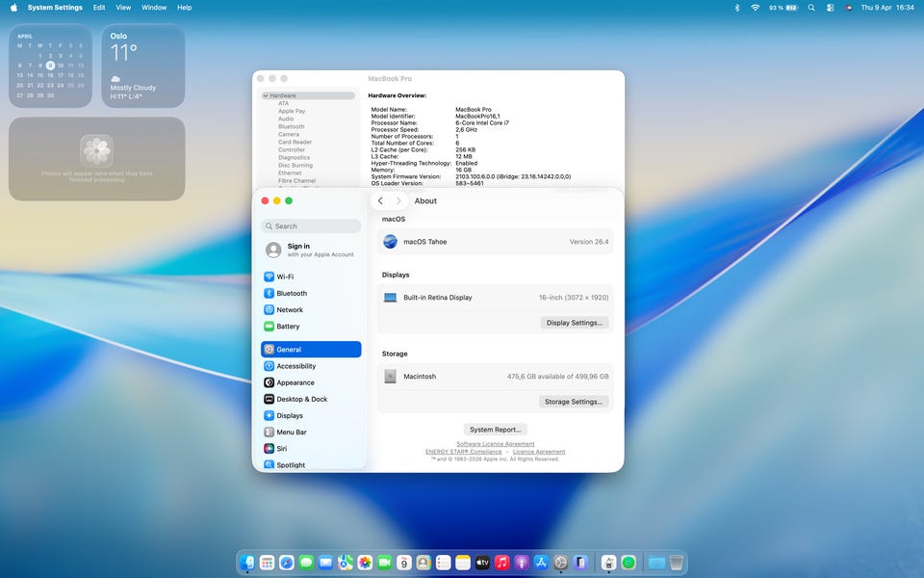
Task: Open the Trash in the Dock
Action: [x=677, y=563]
